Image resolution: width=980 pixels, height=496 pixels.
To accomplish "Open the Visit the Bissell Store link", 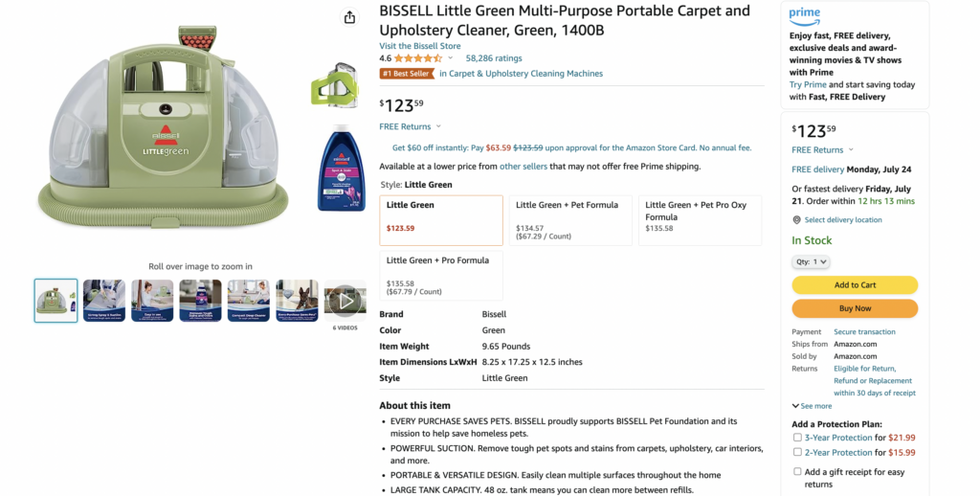I will (x=420, y=46).
